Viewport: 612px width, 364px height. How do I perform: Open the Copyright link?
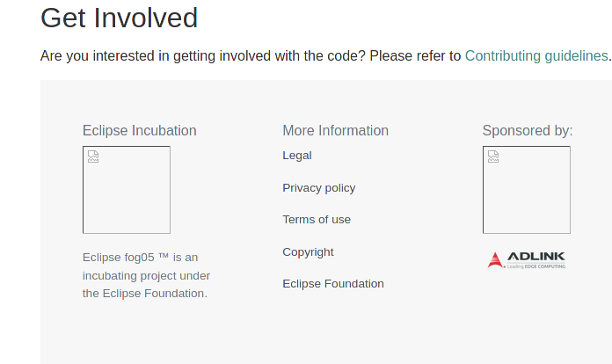(x=308, y=252)
